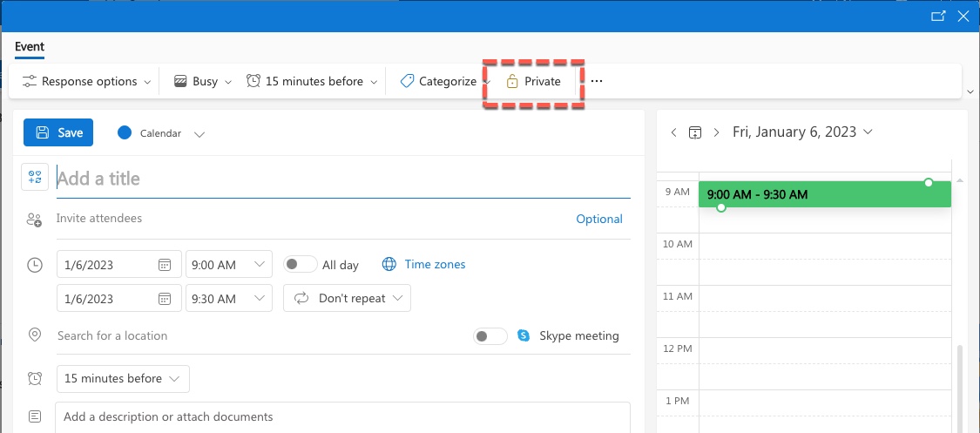
Task: Expand the Calendar selector chevron
Action: [199, 133]
